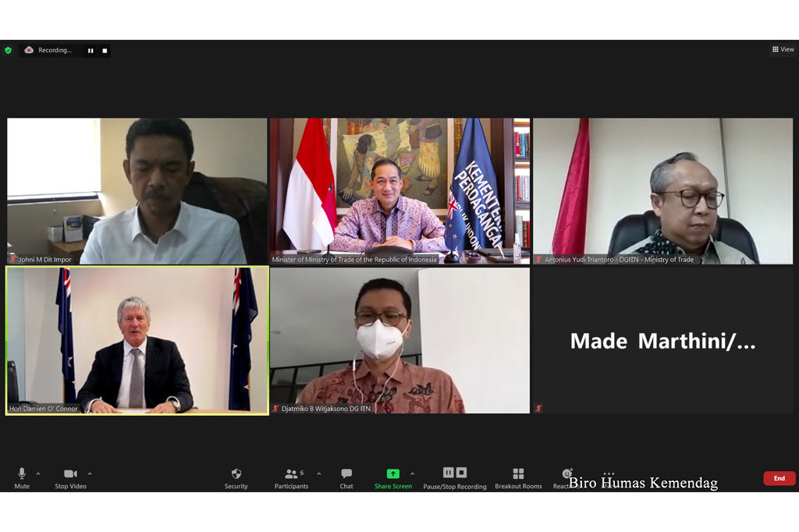Screen dimensions: 799x532
Task: Open the Chat panel
Action: click(346, 477)
